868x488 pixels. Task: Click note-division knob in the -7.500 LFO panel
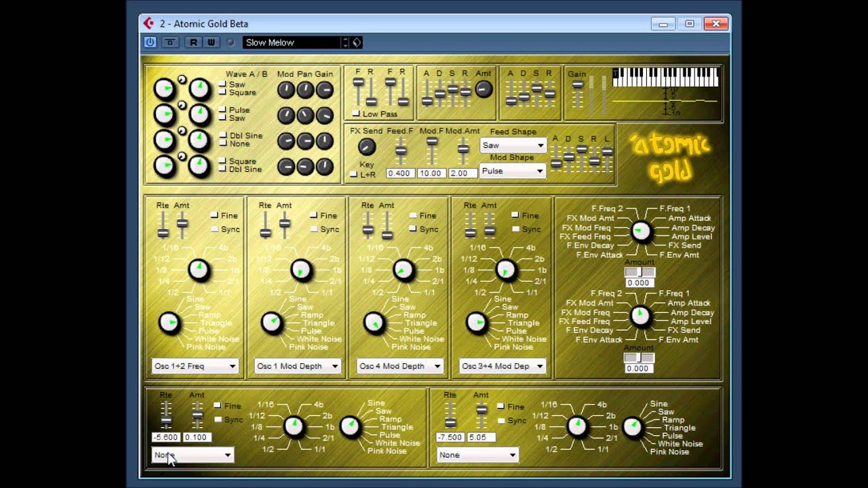[x=577, y=426]
